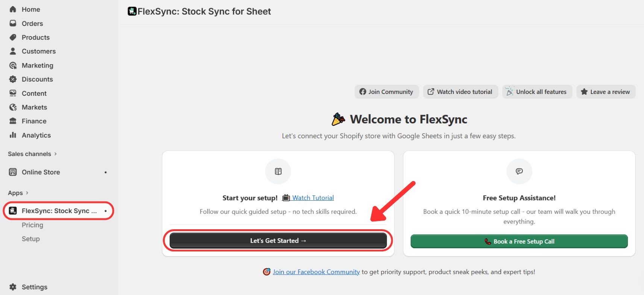Screen dimensions: 644x295
Task: Expand the Sales channels chevron
Action: 55,154
